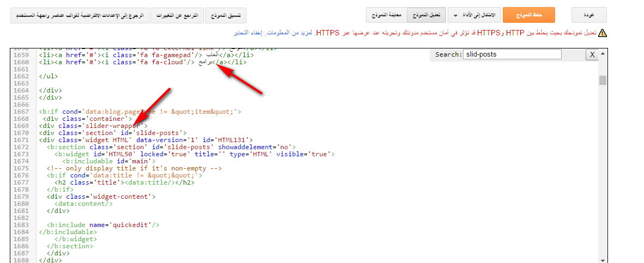Click the vertical scrollbar thumb
Image resolution: width=644 pixels, height=263 pixels.
(603, 81)
